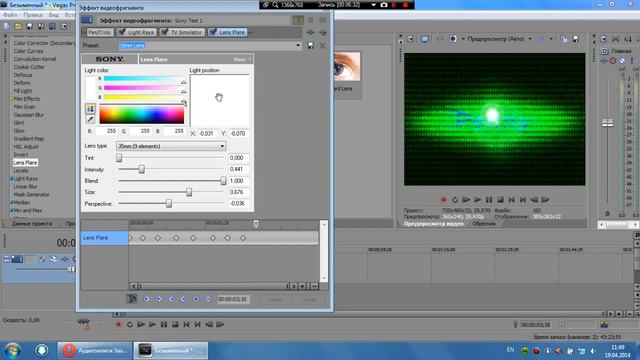Disable the TV Simulator effect checkbox
Image resolution: width=640 pixels, height=360 pixels.
(x=164, y=32)
